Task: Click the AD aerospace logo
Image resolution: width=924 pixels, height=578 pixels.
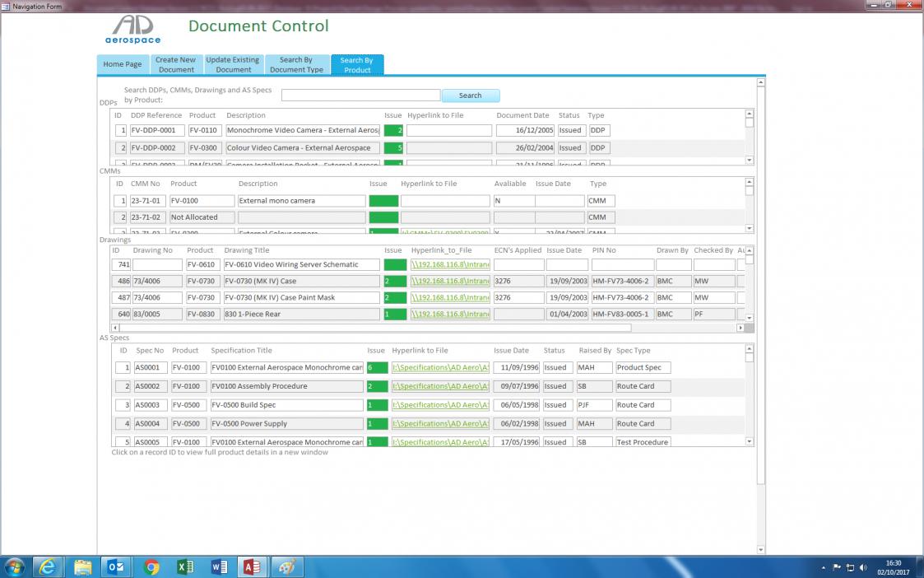Action: coord(133,30)
